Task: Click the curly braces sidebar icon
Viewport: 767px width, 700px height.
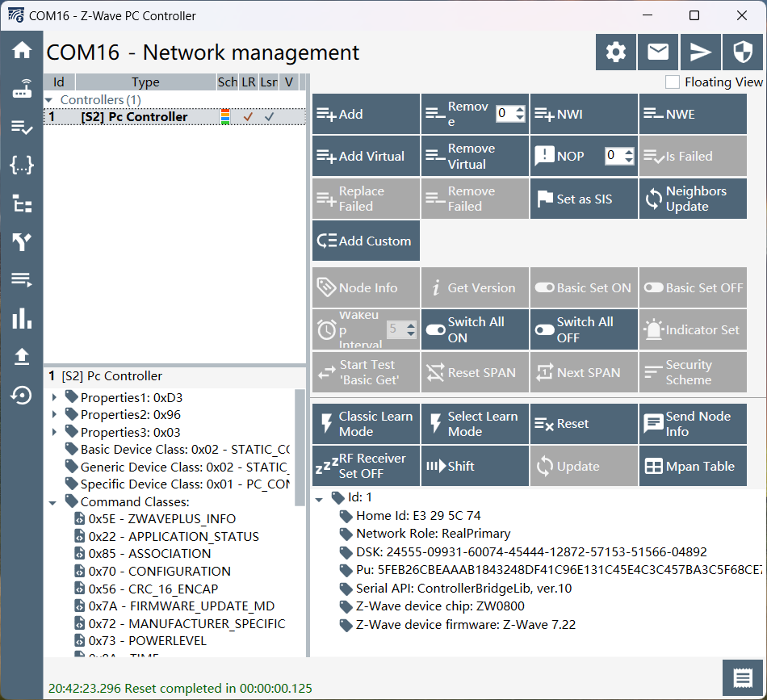Action: pyautogui.click(x=22, y=166)
